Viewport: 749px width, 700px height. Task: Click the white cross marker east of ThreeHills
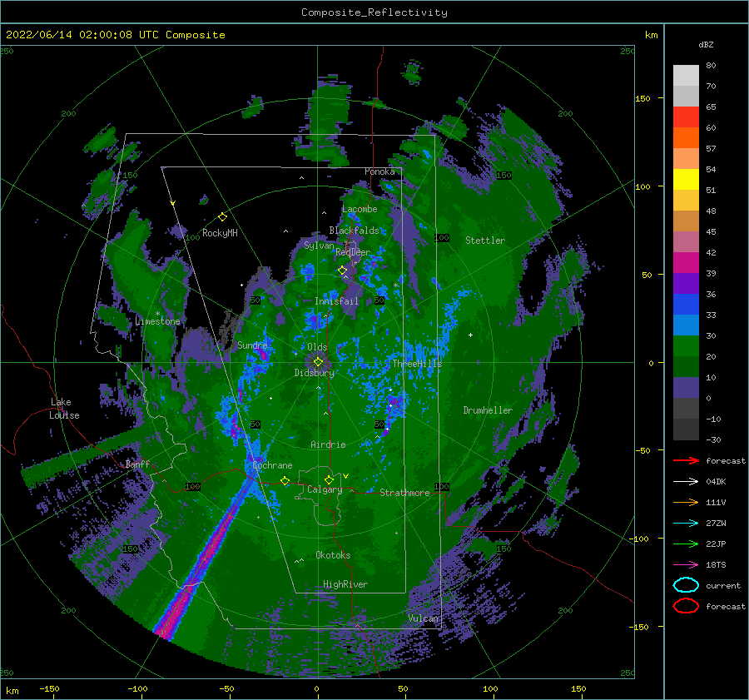coord(470,335)
